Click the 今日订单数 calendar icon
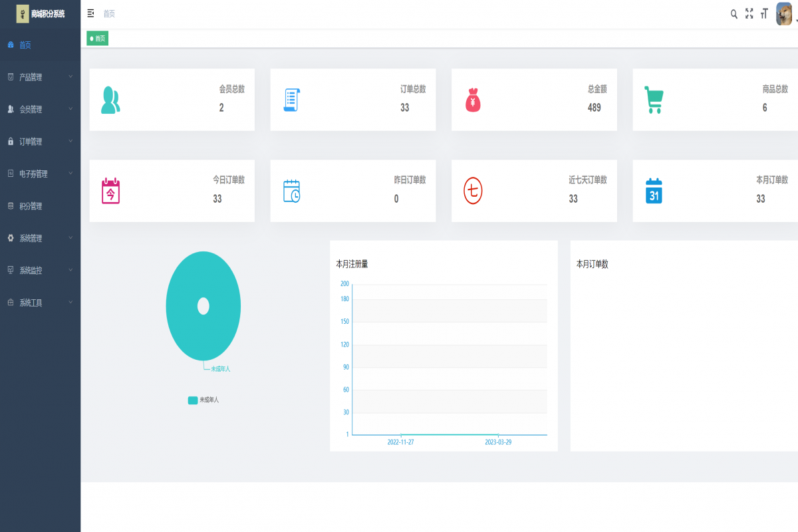The image size is (798, 532). 110,190
